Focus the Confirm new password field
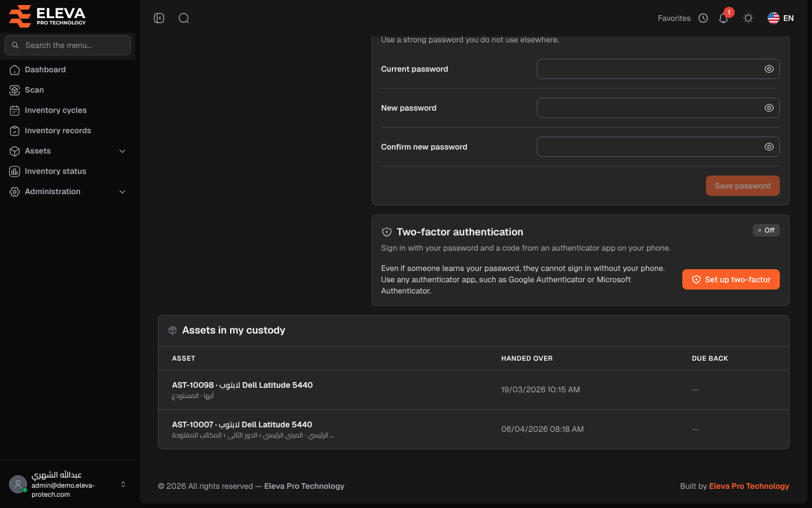The height and width of the screenshot is (508, 812). pyautogui.click(x=658, y=147)
